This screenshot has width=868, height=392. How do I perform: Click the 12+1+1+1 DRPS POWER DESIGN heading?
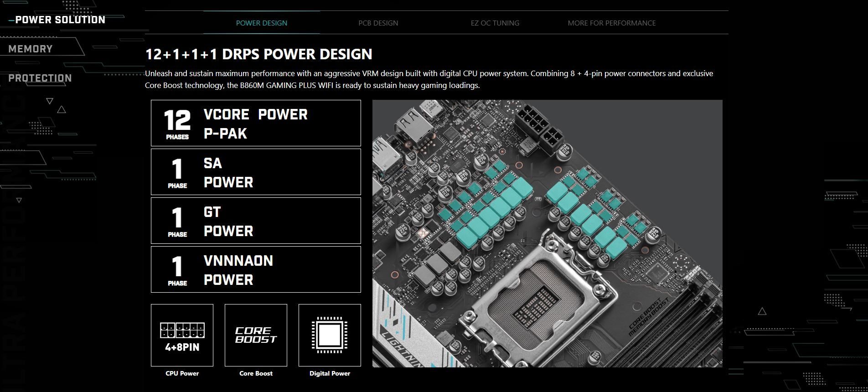(x=258, y=54)
